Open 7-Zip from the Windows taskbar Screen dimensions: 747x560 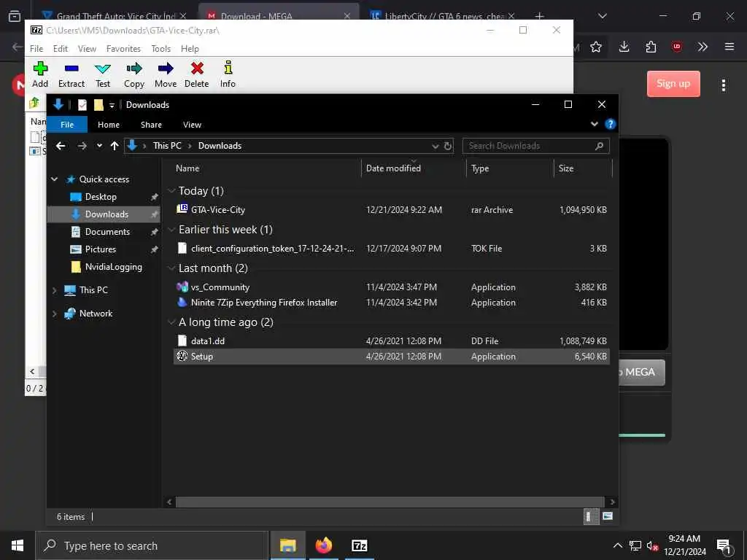359,545
